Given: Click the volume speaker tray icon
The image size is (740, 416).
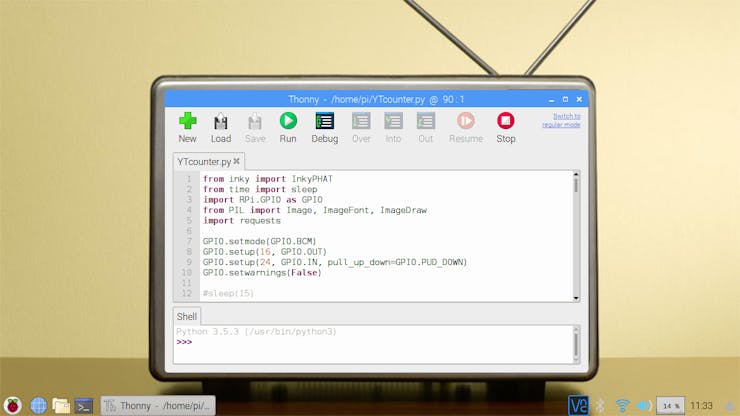Looking at the screenshot, I should click(644, 406).
